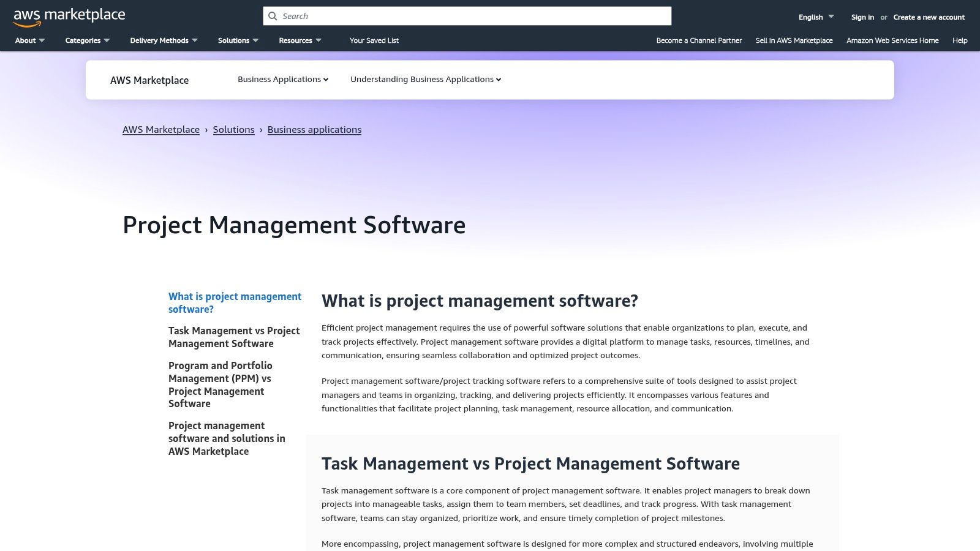Open Your Saved List
980x551 pixels.
(x=374, y=40)
